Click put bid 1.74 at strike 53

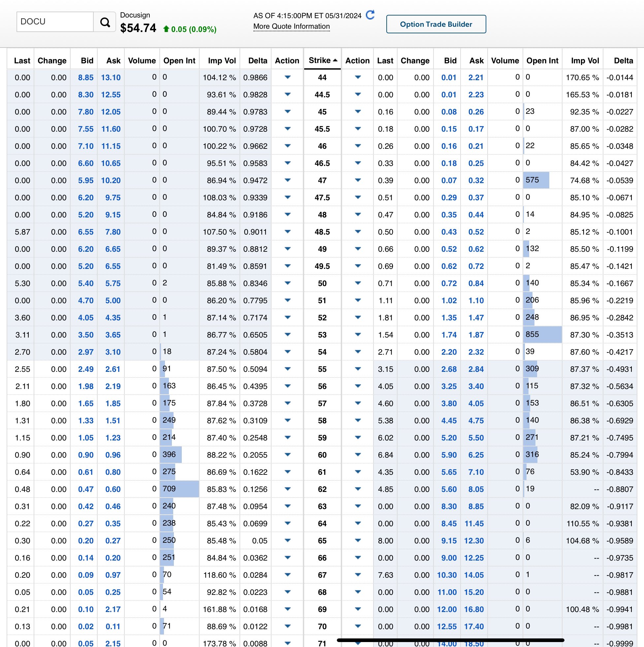[449, 335]
